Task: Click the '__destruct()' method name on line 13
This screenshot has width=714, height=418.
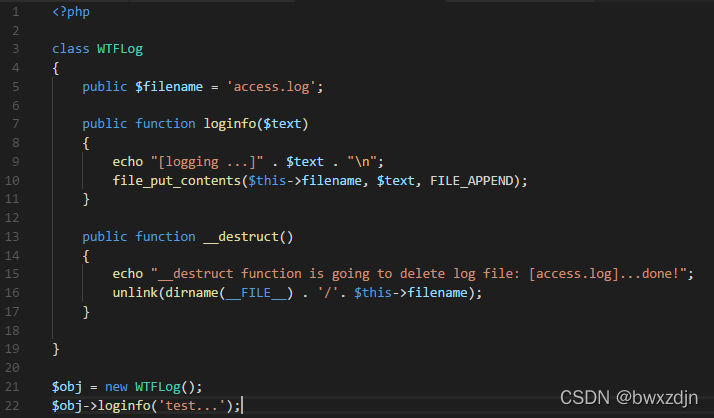Action: click(x=248, y=237)
